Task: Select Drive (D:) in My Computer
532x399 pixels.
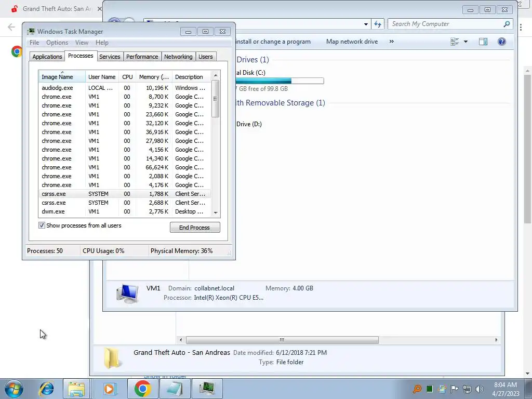Action: coord(249,124)
